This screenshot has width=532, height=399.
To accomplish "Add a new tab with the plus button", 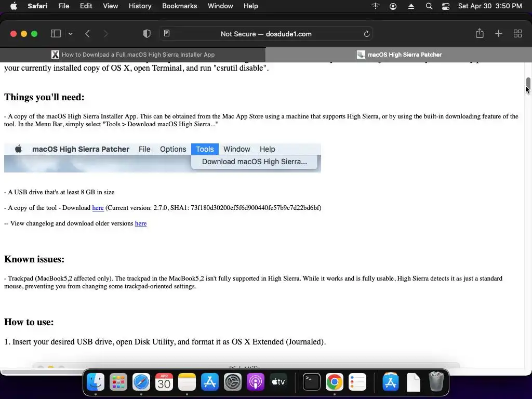I will click(x=498, y=34).
